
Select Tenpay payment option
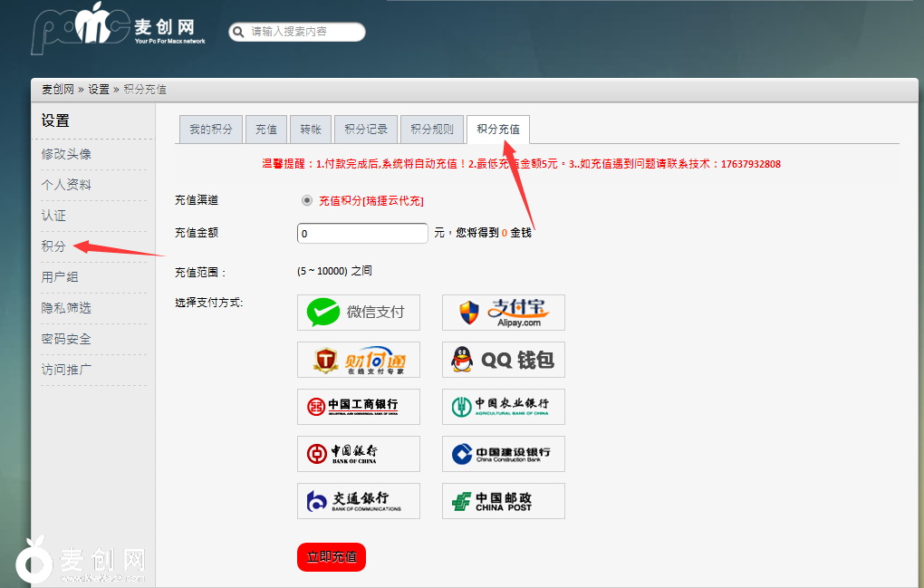tap(358, 360)
